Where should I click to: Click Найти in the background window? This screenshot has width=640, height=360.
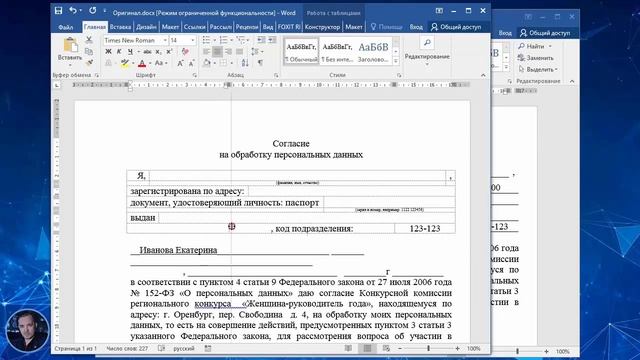tap(535, 46)
